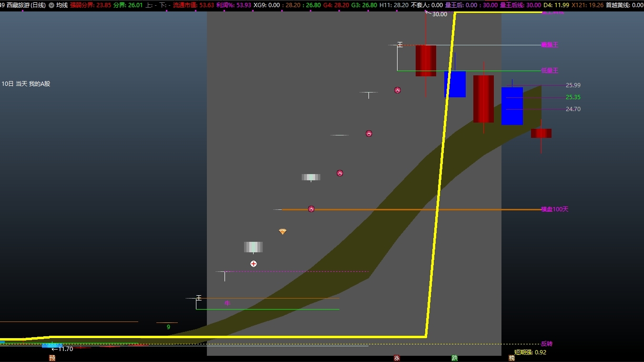This screenshot has width=644, height=362.
Task: Click the 不套人: 0.00 indicator
Action: 427,5
